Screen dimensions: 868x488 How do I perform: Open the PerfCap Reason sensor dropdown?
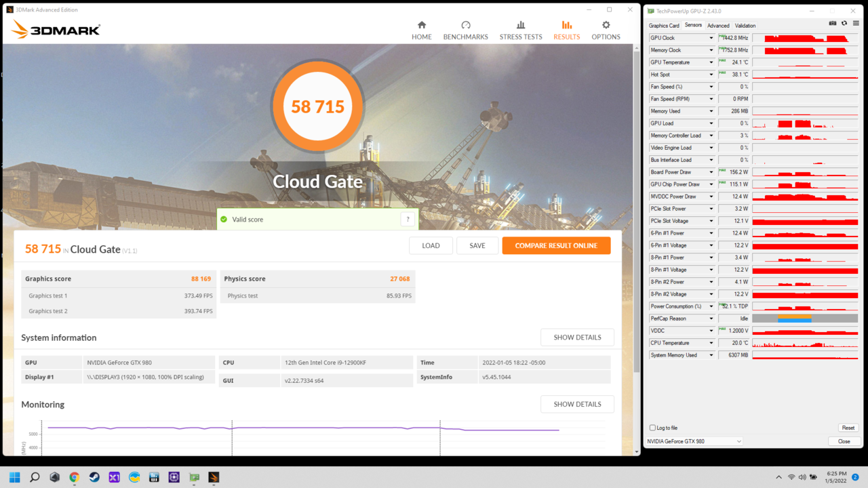(x=711, y=319)
